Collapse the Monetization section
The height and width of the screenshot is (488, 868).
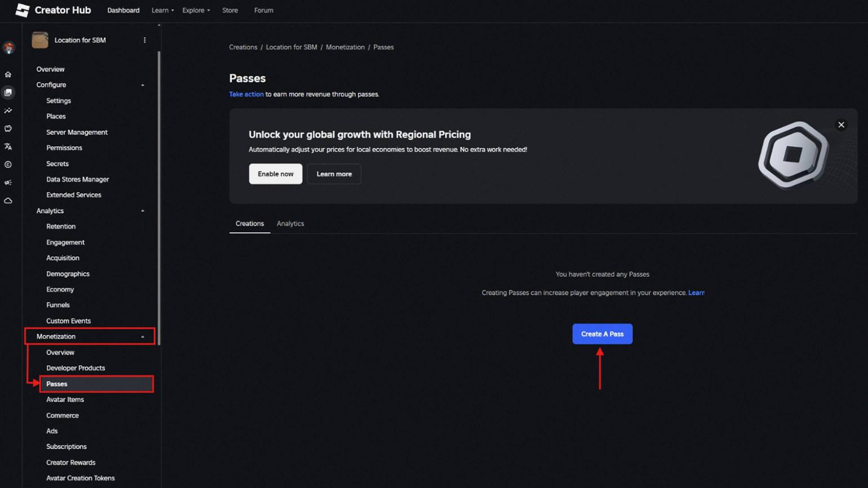click(x=143, y=336)
